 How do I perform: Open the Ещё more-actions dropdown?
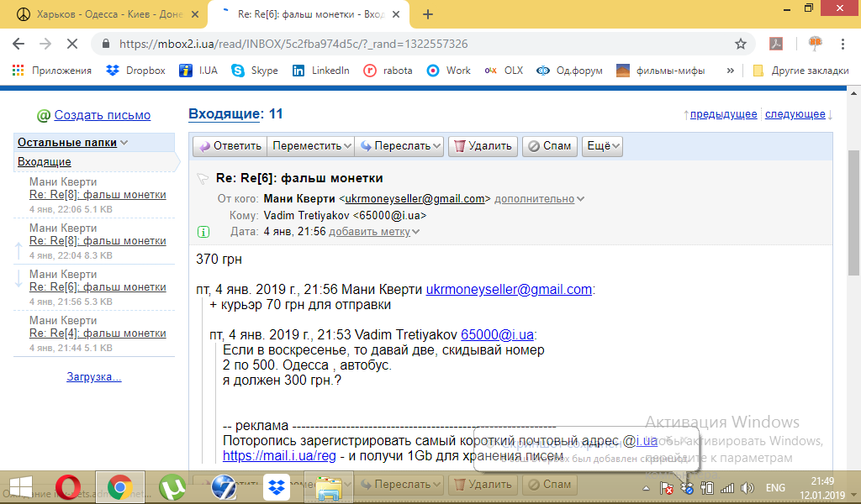[x=602, y=146]
